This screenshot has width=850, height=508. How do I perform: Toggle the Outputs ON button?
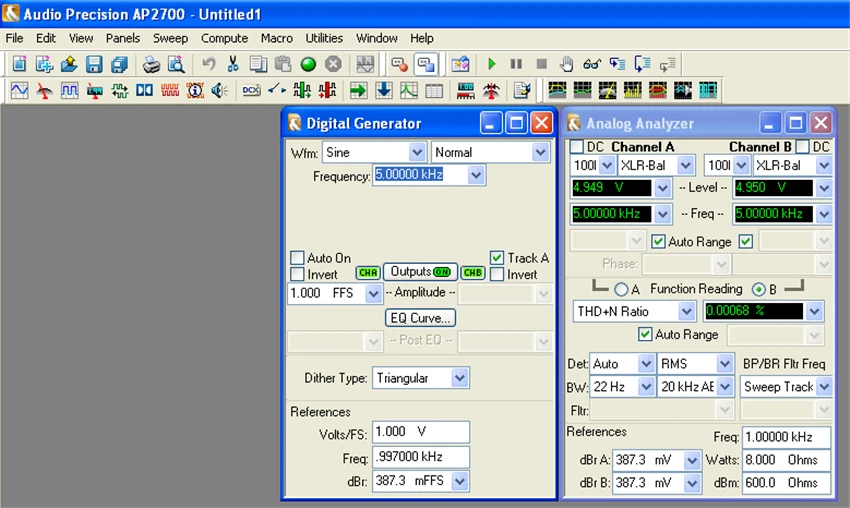(x=420, y=272)
